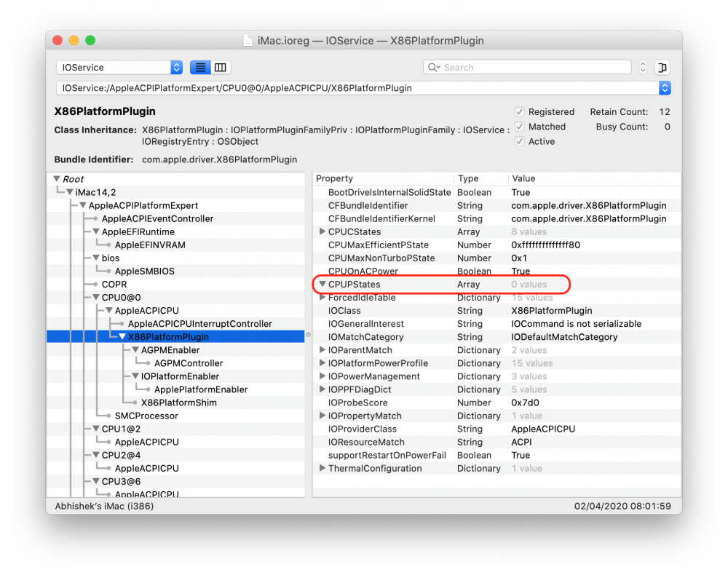Expand the IOPowerManagement dictionary
Image resolution: width=728 pixels, height=575 pixels.
[x=323, y=376]
